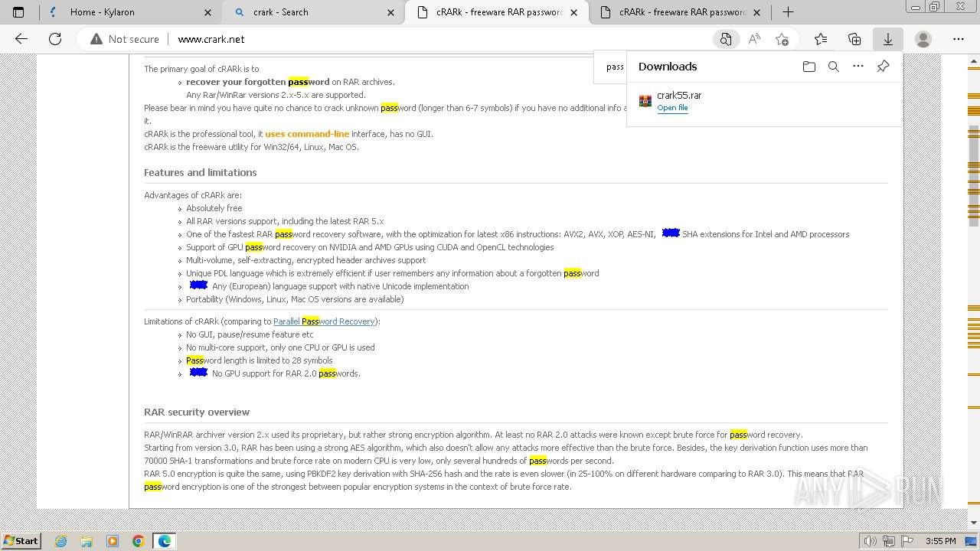980x551 pixels.
Task: Open Edge Settings and more menu
Action: pyautogui.click(x=959, y=39)
